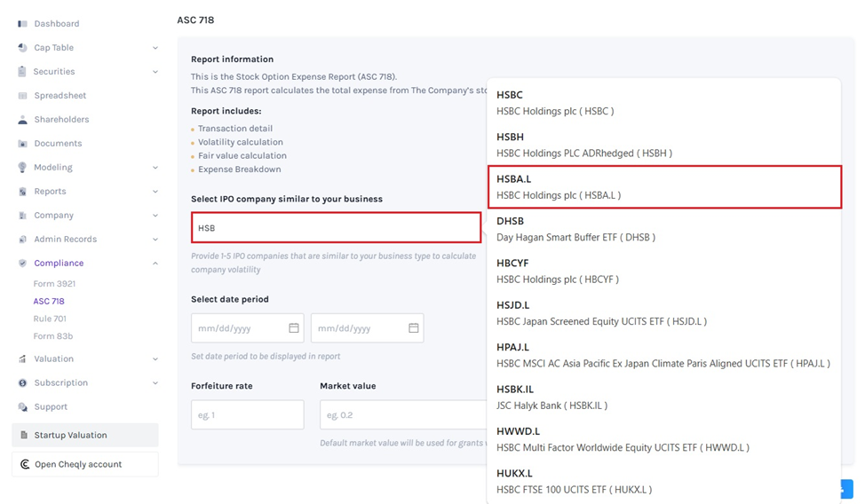This screenshot has height=504, width=865.
Task: Select HSBA.L HSBC Holdings plc option
Action: [663, 187]
